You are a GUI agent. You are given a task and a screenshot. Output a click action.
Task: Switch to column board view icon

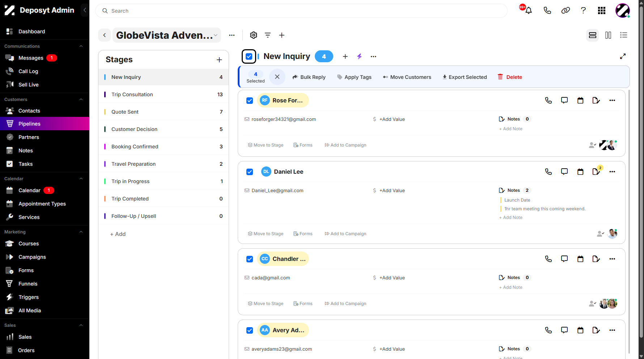click(x=608, y=35)
